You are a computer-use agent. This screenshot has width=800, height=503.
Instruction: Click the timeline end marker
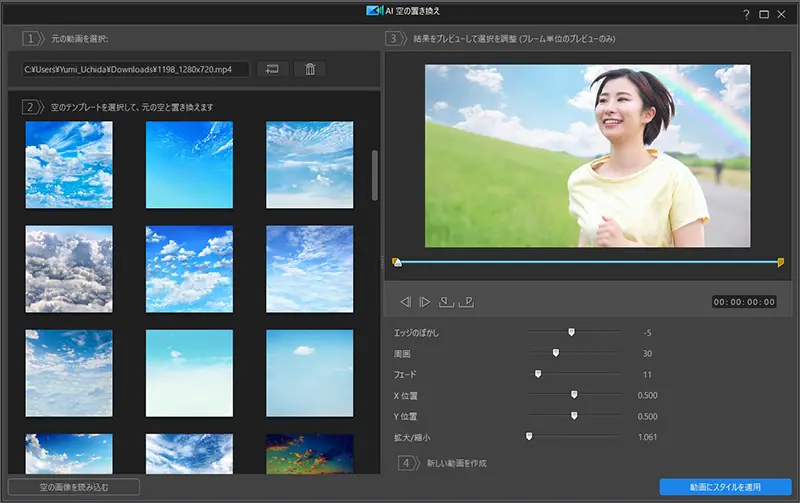pos(781,262)
